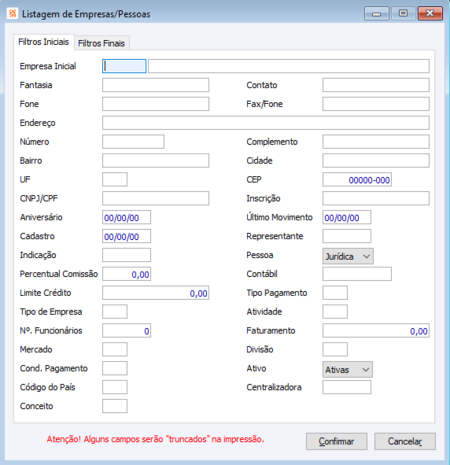Focus the Endereço address field

click(x=266, y=123)
